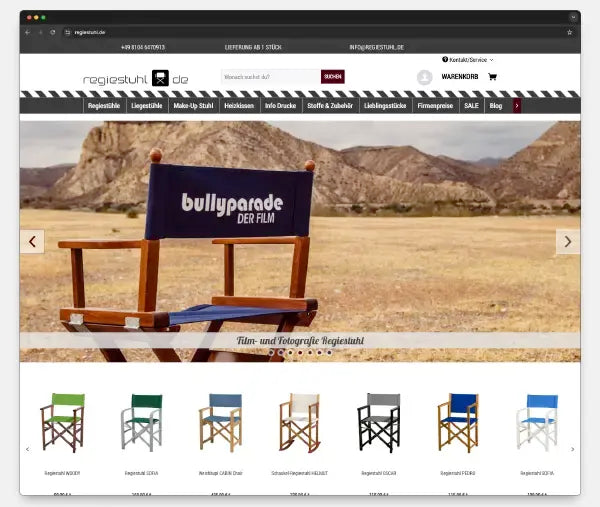The image size is (600, 507).
Task: Open the Regiestühle menu
Action: (104, 106)
